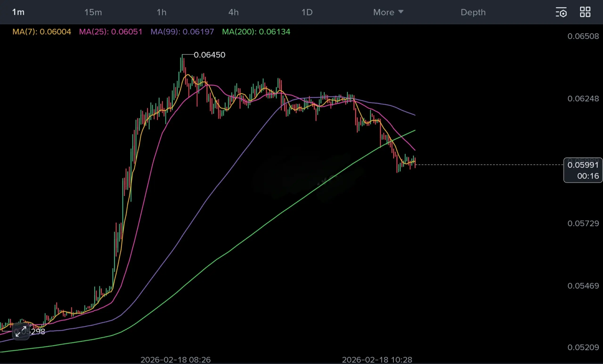Click the MA(25) indicator label
The width and height of the screenshot is (603, 364).
pos(110,32)
